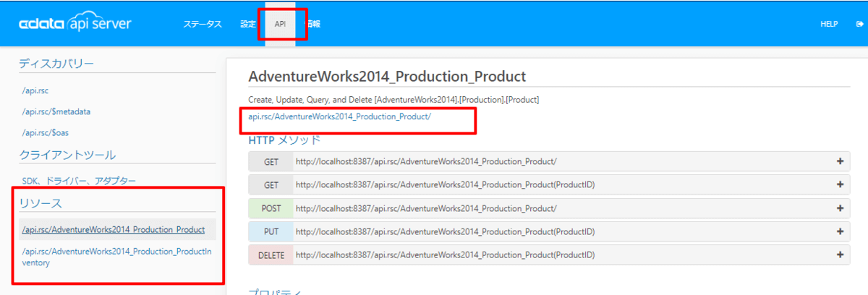Image resolution: width=868 pixels, height=295 pixels.
Task: Expand the first GET Product/ method row
Action: pyautogui.click(x=840, y=161)
